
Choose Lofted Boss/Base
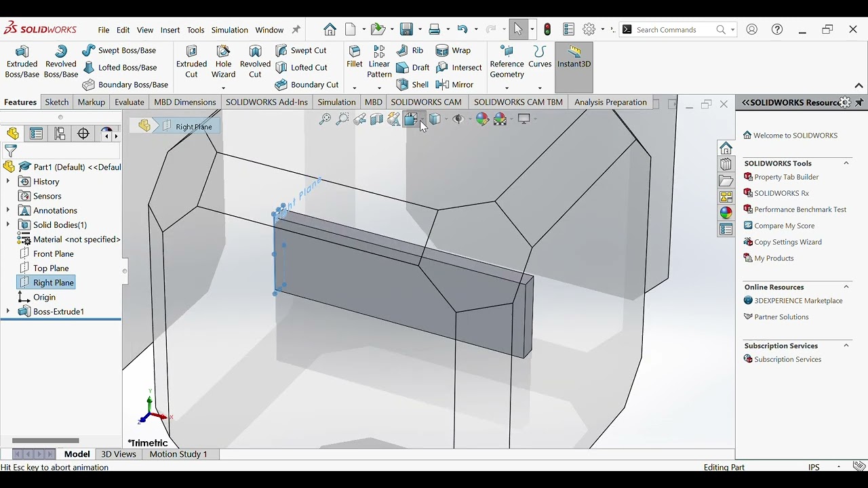coord(119,67)
